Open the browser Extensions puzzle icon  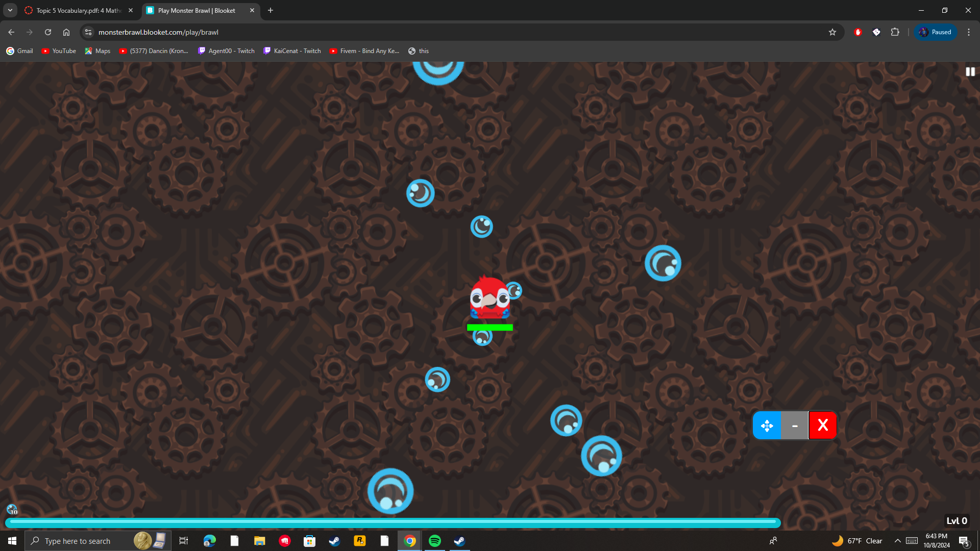point(895,32)
